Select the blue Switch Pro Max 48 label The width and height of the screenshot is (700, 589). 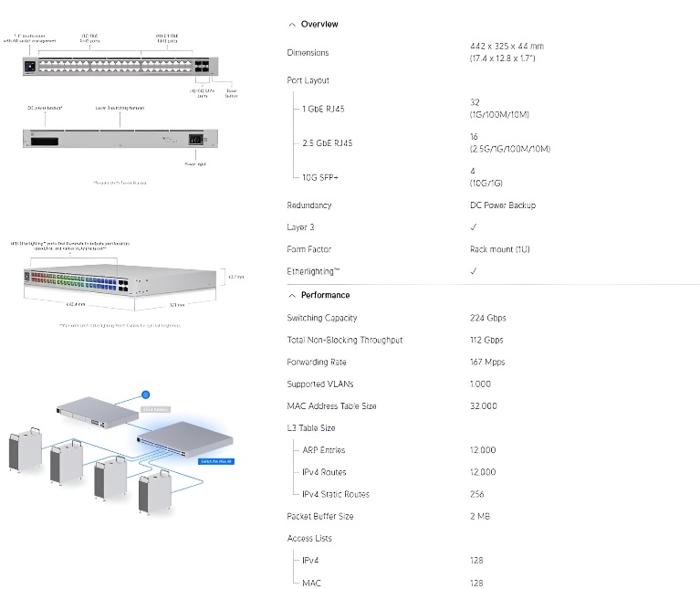point(217,462)
